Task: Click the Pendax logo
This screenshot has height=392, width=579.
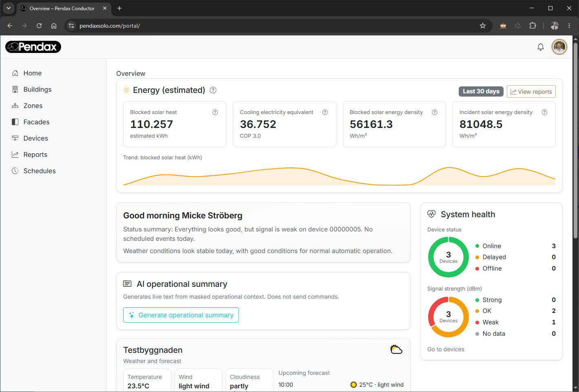Action: [x=33, y=47]
